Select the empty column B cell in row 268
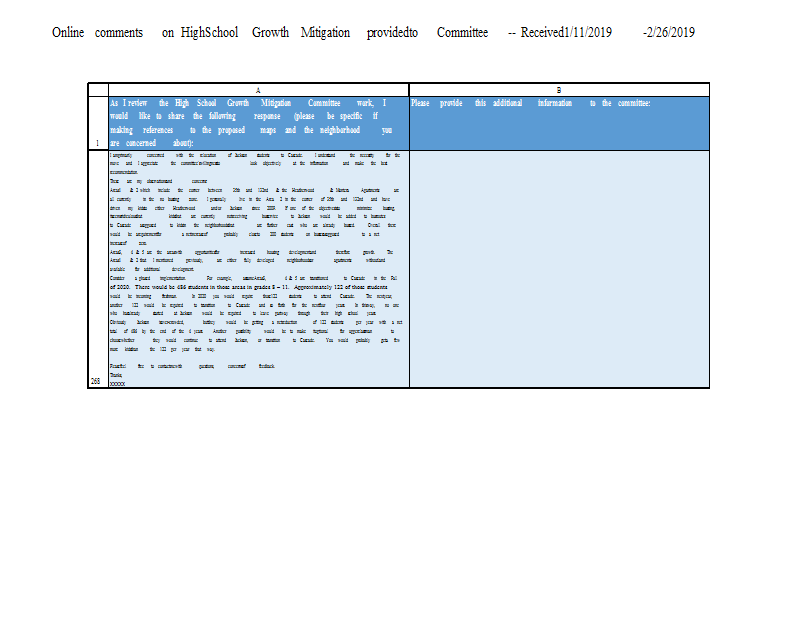This screenshot has height=618, width=800. pyautogui.click(x=559, y=269)
